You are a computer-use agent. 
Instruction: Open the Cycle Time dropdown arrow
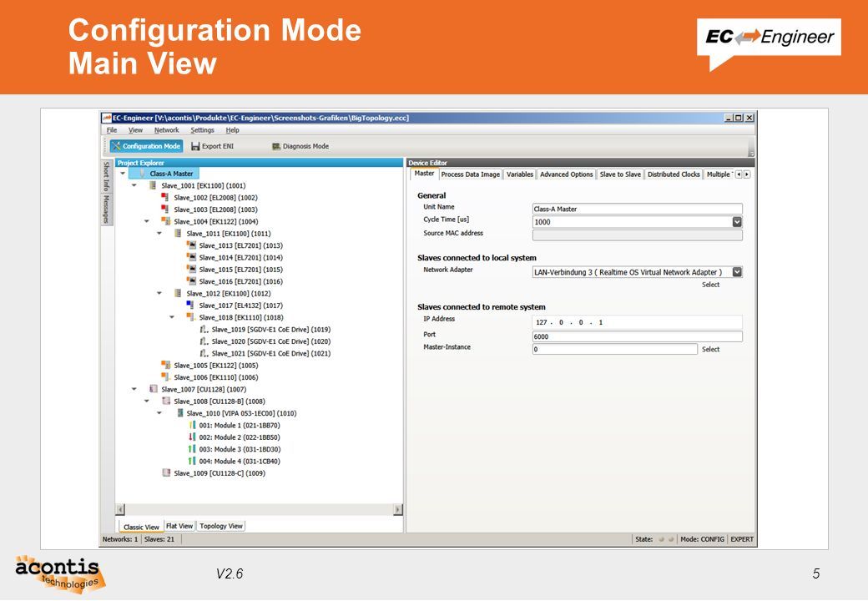(737, 222)
